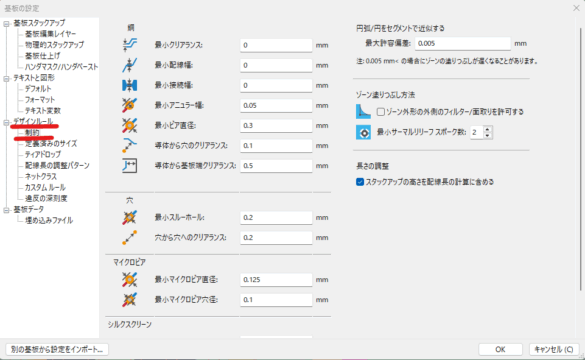The height and width of the screenshot is (360, 585).
Task: Click the spoke count value field
Action: tap(476, 132)
